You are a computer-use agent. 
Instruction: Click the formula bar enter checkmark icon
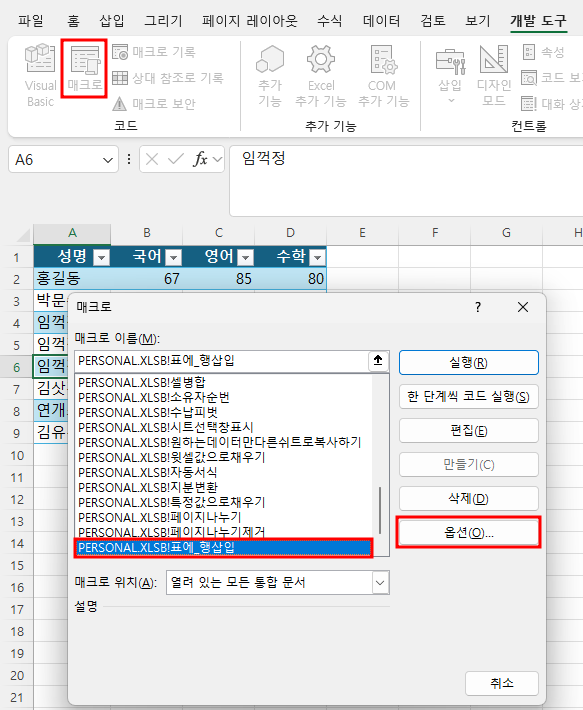176,159
